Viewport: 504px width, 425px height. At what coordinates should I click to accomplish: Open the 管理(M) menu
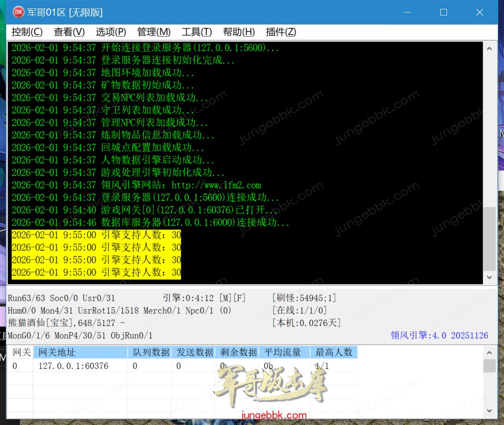click(154, 32)
